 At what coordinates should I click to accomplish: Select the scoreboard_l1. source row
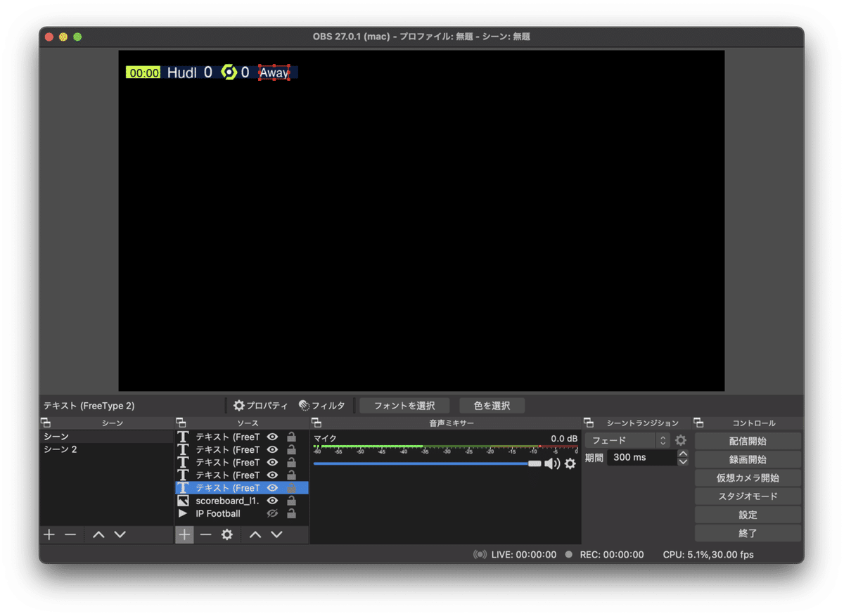click(x=241, y=501)
